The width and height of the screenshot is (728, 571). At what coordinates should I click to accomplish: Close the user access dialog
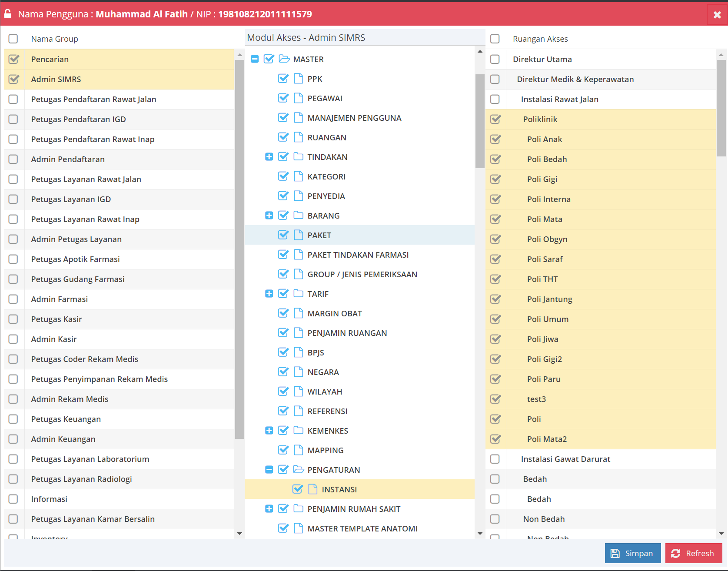pyautogui.click(x=717, y=15)
